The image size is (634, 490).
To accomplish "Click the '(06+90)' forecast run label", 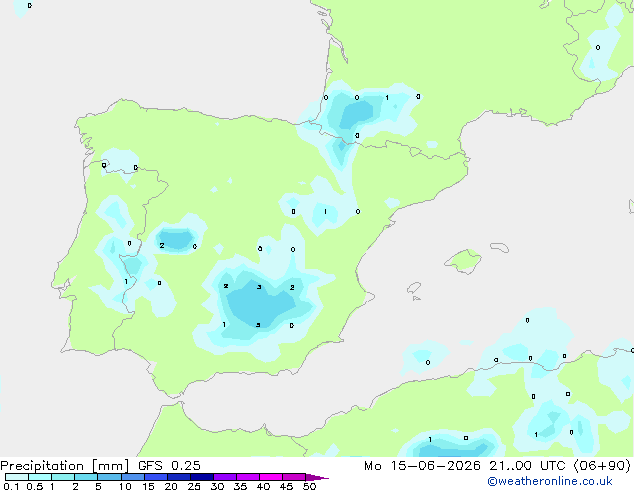I will [x=602, y=466].
